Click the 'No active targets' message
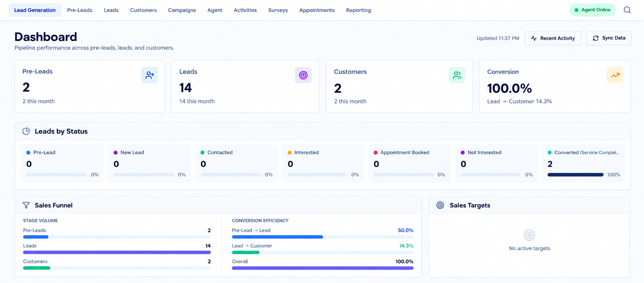This screenshot has height=283, width=644. pyautogui.click(x=530, y=248)
